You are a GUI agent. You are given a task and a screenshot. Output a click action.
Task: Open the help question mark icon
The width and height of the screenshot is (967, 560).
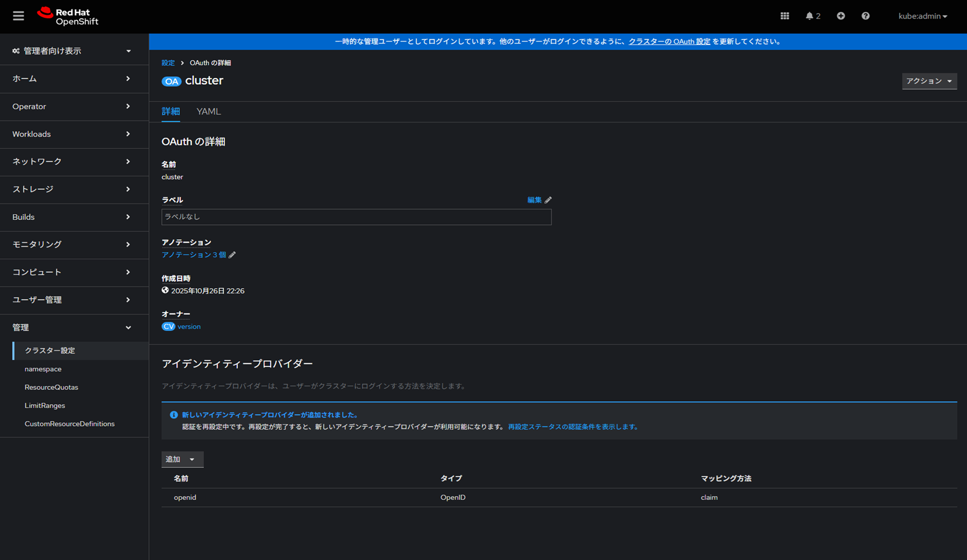(865, 16)
